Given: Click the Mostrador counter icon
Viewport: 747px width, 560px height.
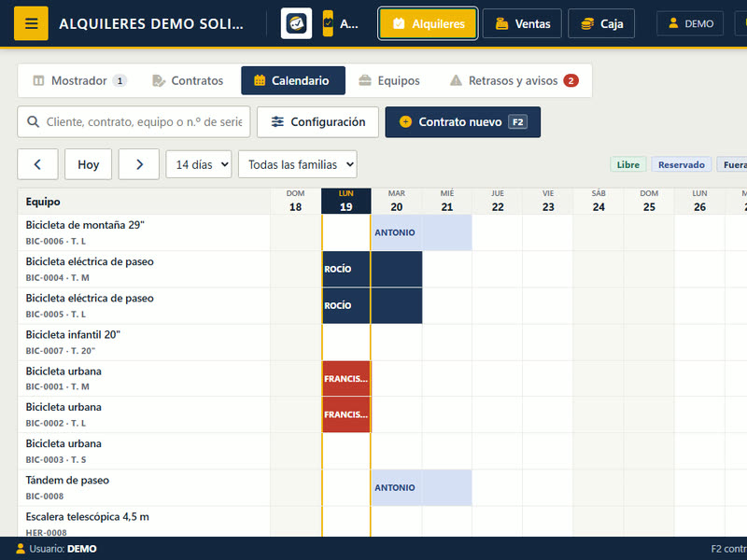Looking at the screenshot, I should point(38,80).
